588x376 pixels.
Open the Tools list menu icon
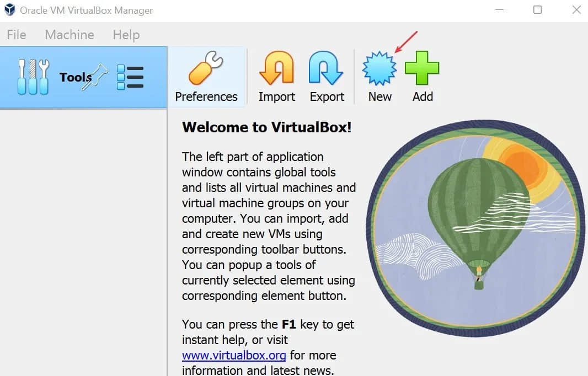click(130, 77)
